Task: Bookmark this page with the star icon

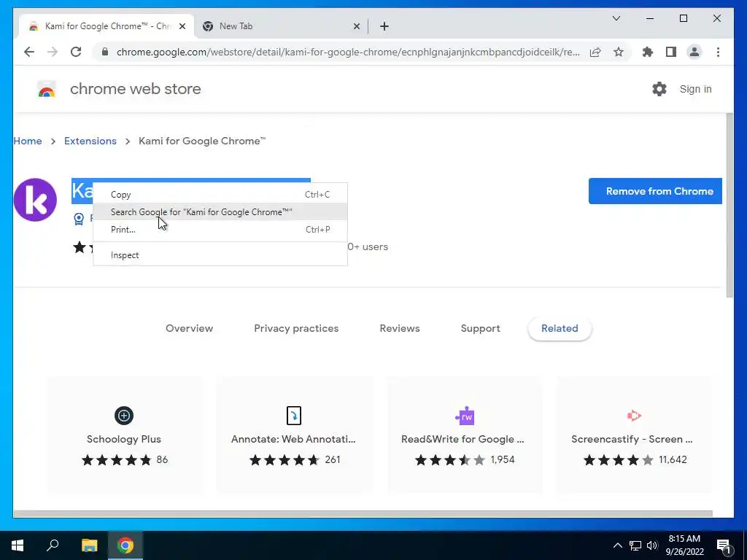Action: tap(619, 52)
